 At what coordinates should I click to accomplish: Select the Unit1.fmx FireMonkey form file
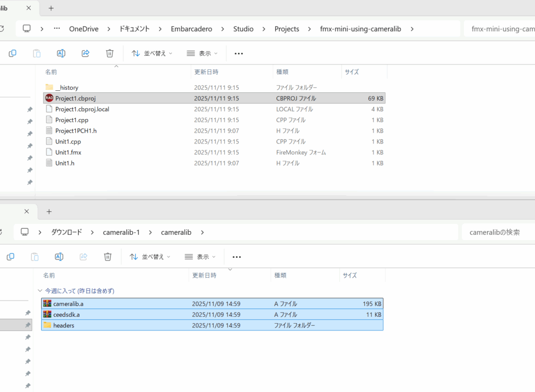[68, 152]
